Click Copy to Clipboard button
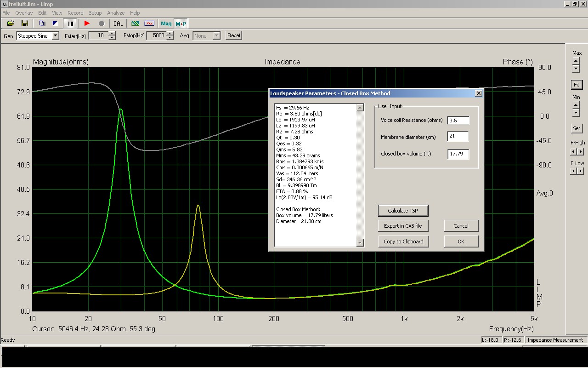 403,241
